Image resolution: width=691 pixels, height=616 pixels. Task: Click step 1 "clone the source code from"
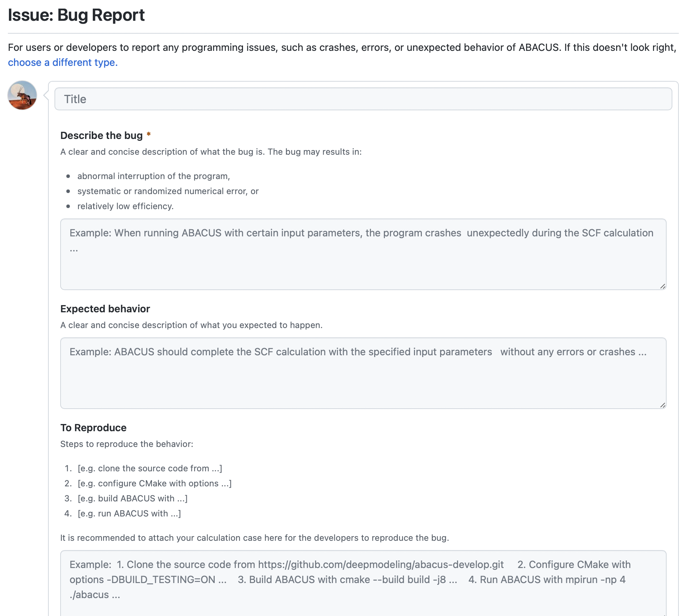[x=150, y=468]
